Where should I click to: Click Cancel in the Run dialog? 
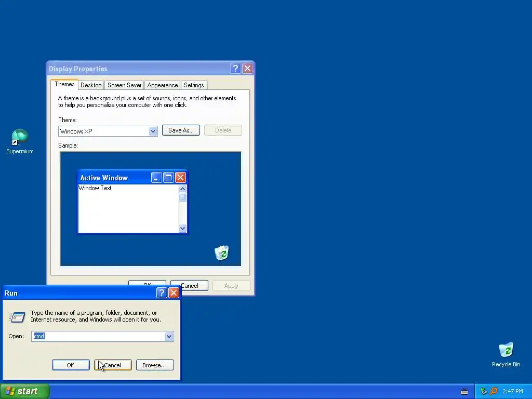(113, 365)
